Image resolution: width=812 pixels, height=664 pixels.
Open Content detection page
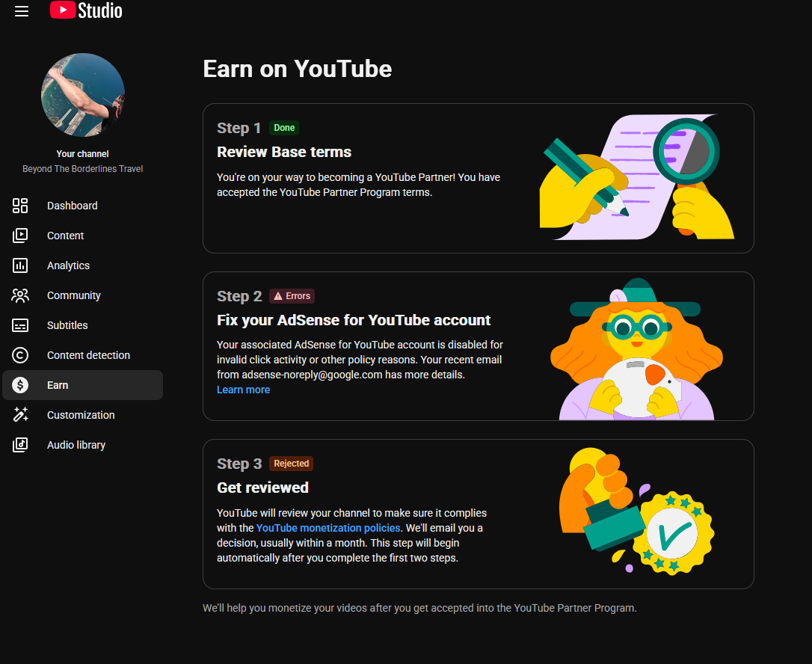tap(82, 355)
